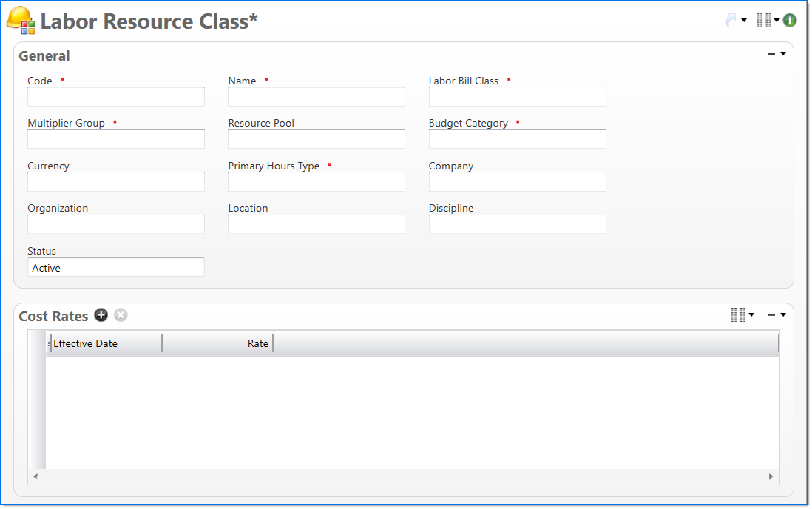
Task: Open the General section options dropdown arrow
Action: pyautogui.click(x=783, y=54)
